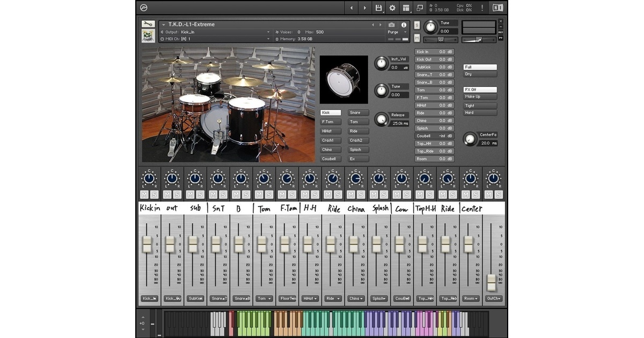Click the Tight button

(x=480, y=106)
